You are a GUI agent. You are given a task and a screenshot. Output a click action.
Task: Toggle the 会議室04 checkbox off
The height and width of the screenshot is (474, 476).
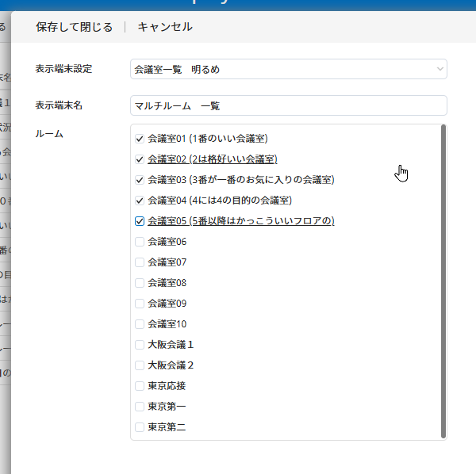pos(140,201)
